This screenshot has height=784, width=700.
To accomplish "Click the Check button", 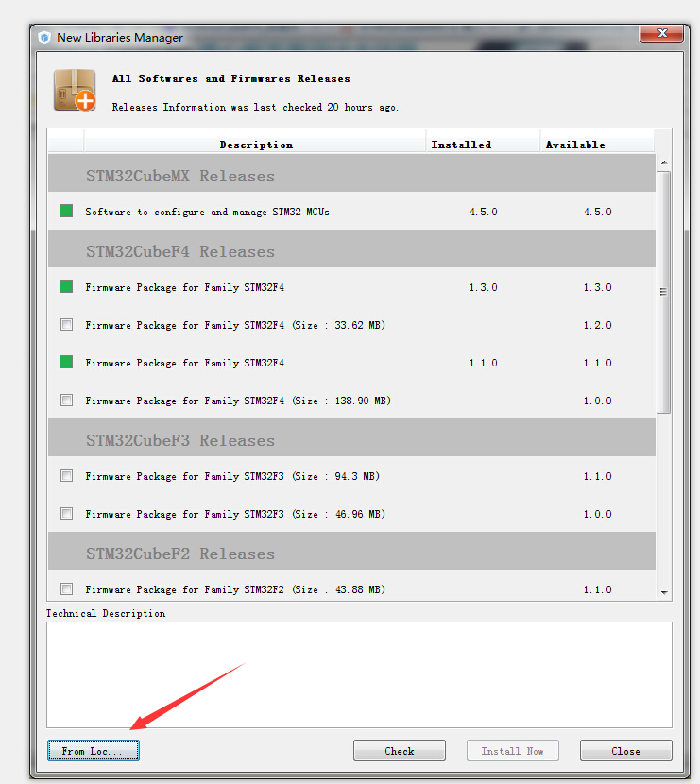I will pos(399,751).
